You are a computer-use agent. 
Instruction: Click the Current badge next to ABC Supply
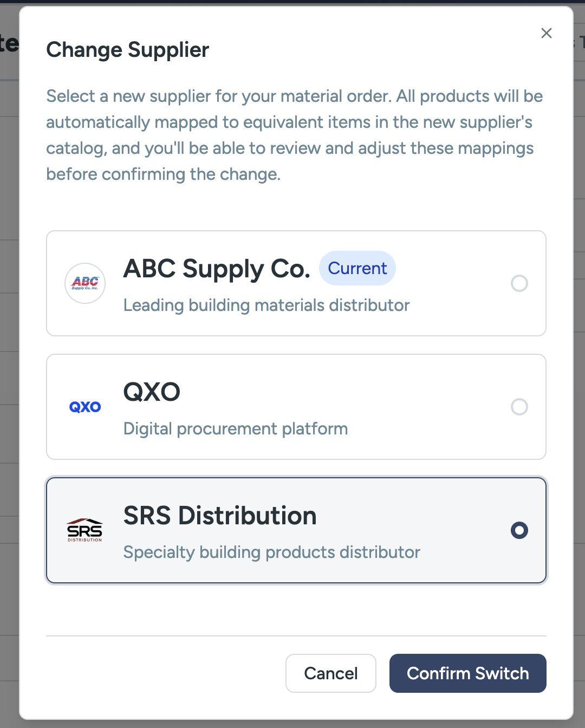click(357, 268)
